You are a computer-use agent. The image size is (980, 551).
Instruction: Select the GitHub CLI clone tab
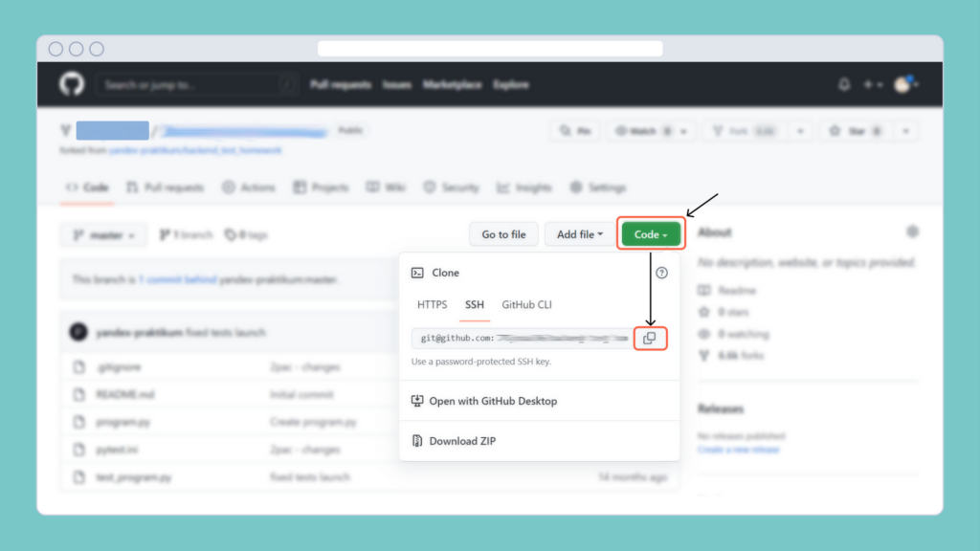point(526,305)
